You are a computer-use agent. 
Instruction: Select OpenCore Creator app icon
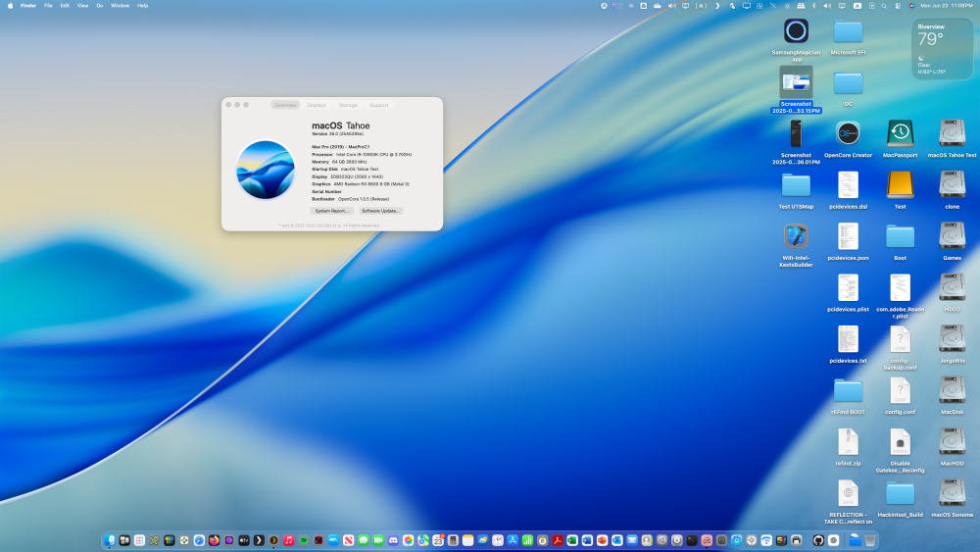coord(848,133)
